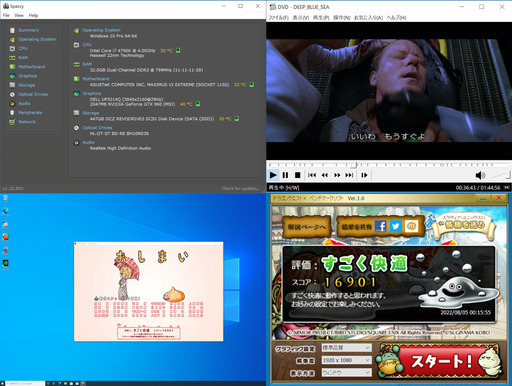Open 表示 menu in DVD player
The height and width of the screenshot is (386, 512).
[x=301, y=18]
